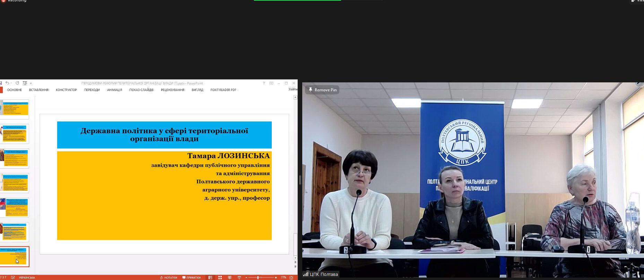Switch to Normal view icon in status bar

[x=210, y=278]
